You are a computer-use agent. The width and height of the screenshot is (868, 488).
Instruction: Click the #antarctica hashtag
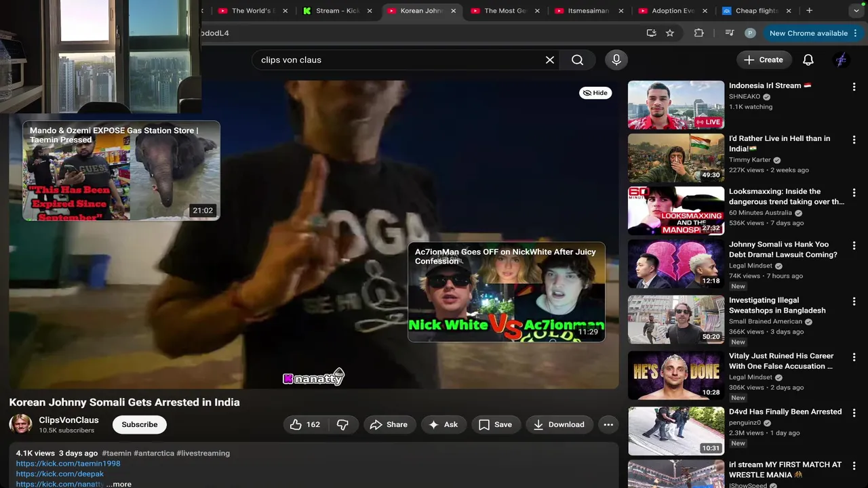click(x=154, y=453)
